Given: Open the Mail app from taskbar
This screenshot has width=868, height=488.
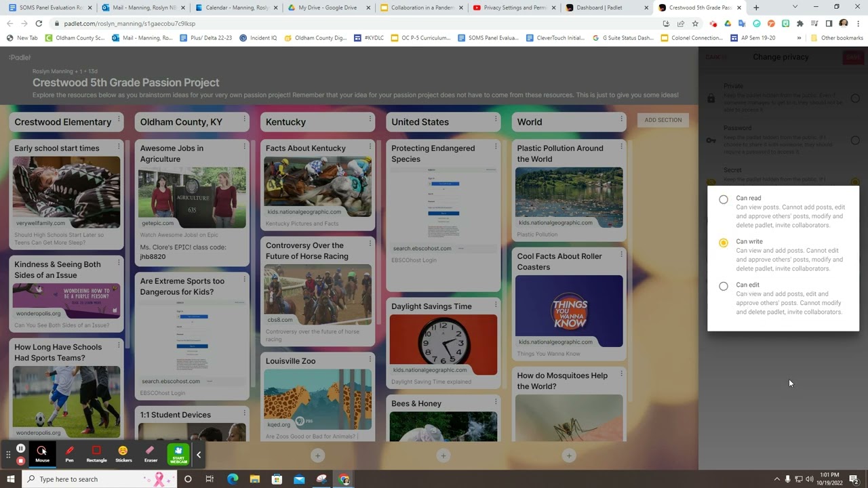Looking at the screenshot, I should click(x=299, y=479).
